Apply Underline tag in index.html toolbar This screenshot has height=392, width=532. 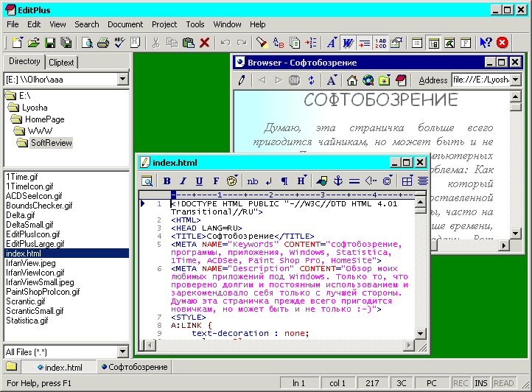click(199, 181)
